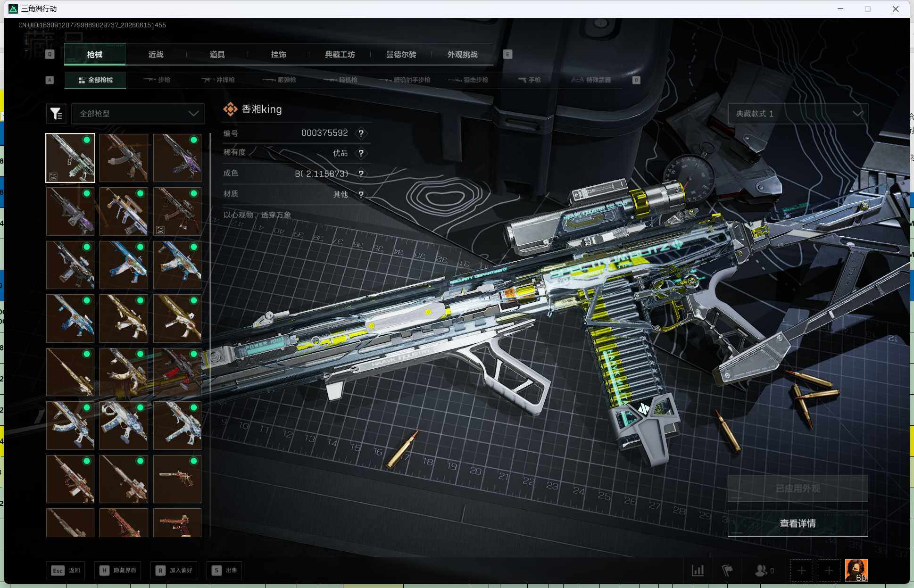
Task: Open the flag icon in bottom bar
Action: [x=727, y=571]
